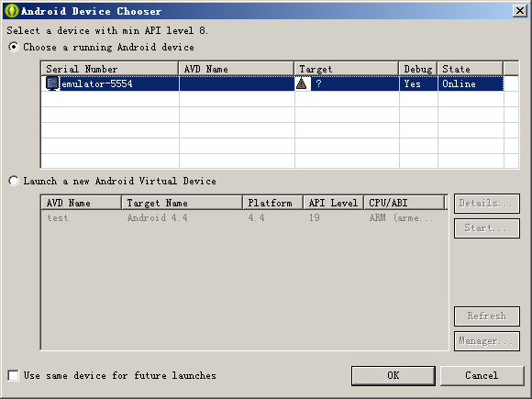Screen dimensions: 532x399
Task: Click the State column header
Action: tap(471, 69)
